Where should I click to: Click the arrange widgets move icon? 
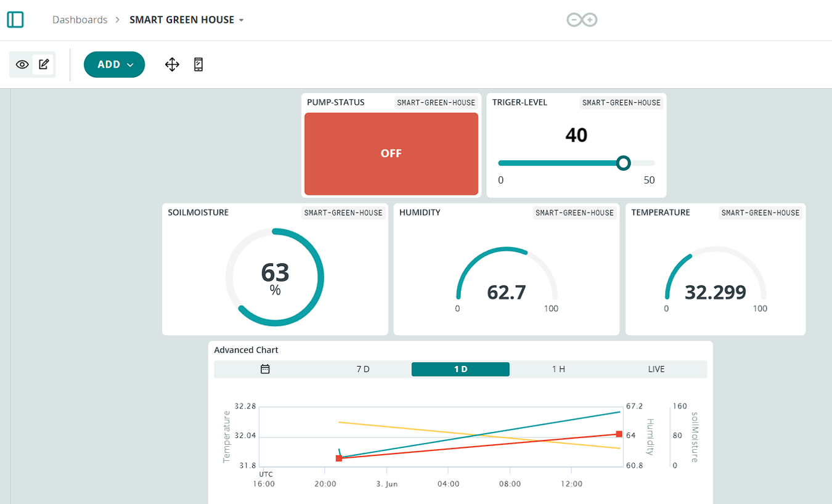[172, 64]
